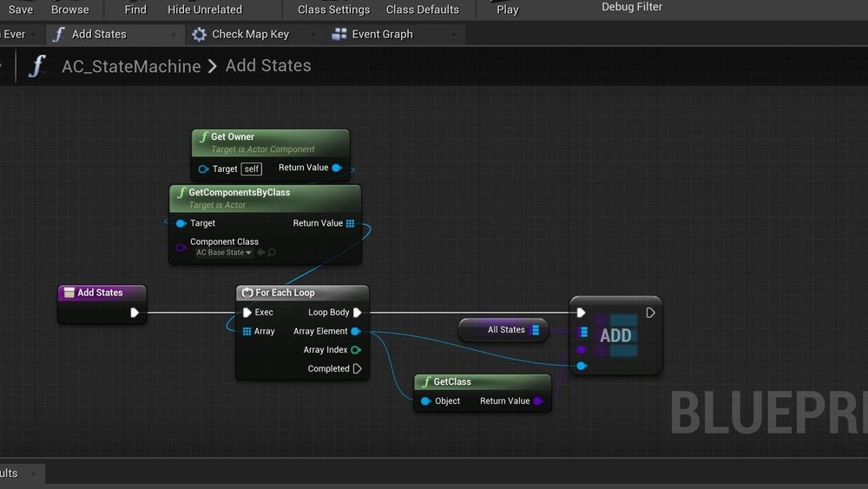Image resolution: width=868 pixels, height=489 pixels.
Task: Click the All States variable output pin
Action: pyautogui.click(x=536, y=330)
